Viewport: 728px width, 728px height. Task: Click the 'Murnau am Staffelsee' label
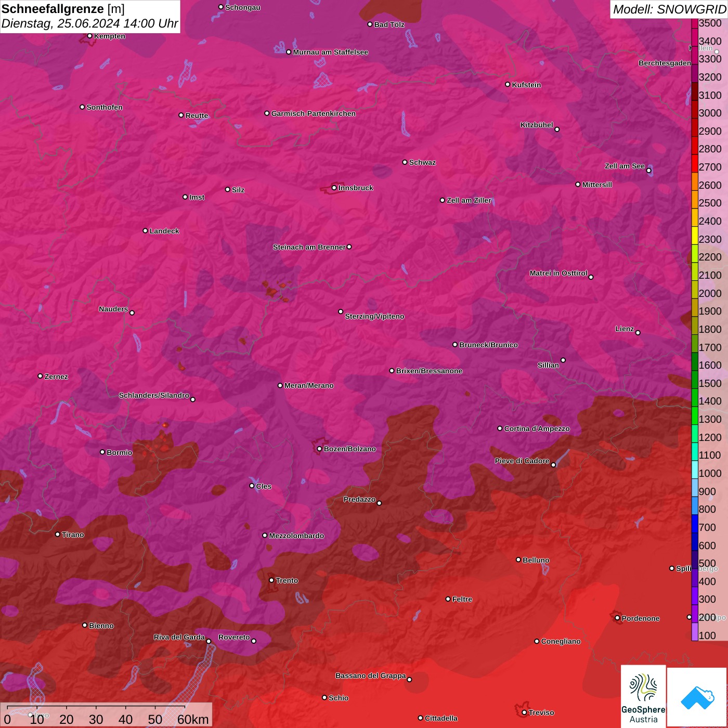pyautogui.click(x=331, y=52)
